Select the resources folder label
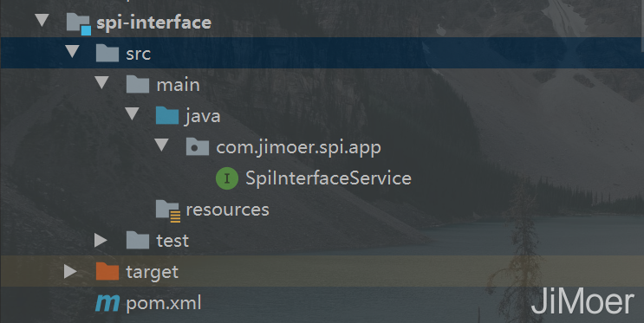This screenshot has width=644, height=323. point(228,210)
